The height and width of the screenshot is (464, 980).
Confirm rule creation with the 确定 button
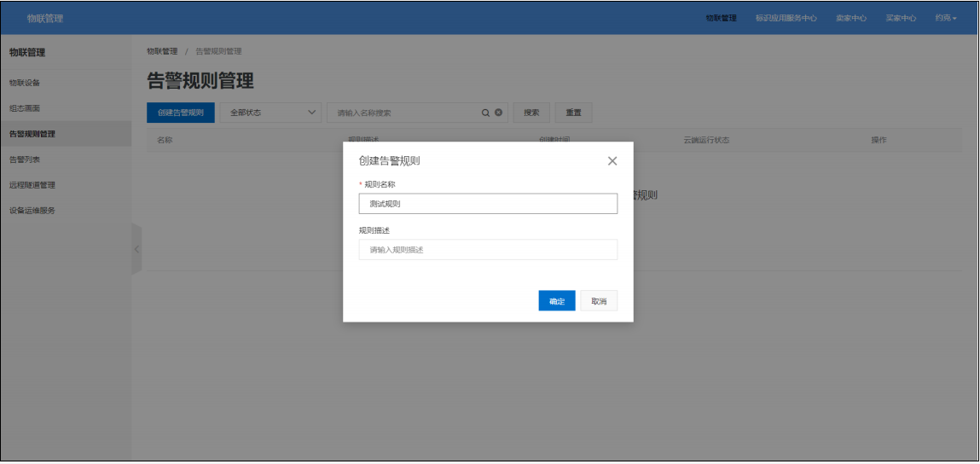pyautogui.click(x=557, y=301)
